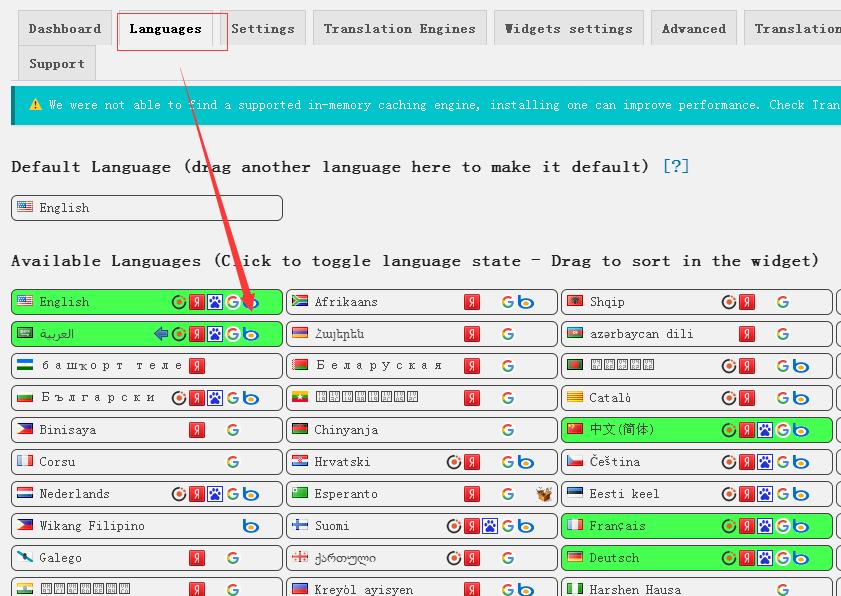Click the Bing icon in the Български row

pos(250,398)
